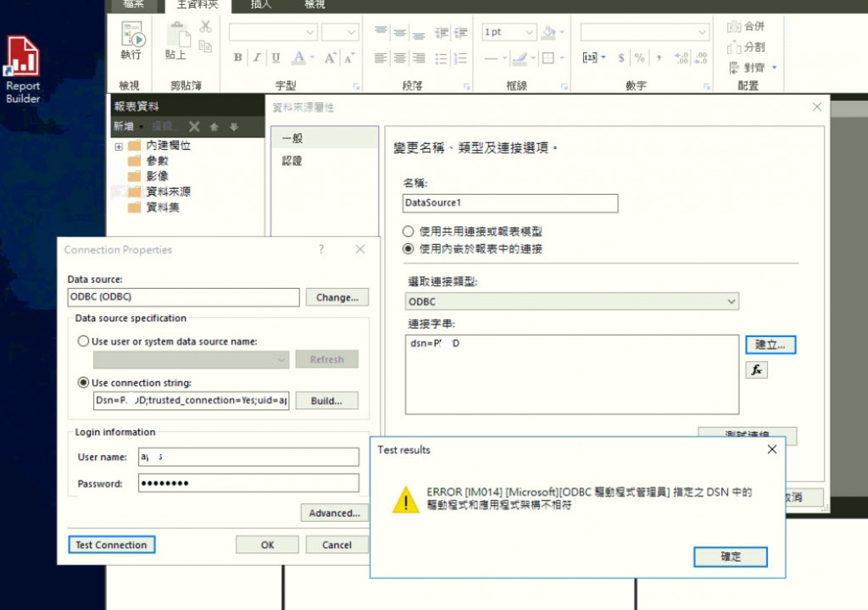Click the Center text alignment icon
Viewport: 868px width, 610px height.
tap(400, 58)
